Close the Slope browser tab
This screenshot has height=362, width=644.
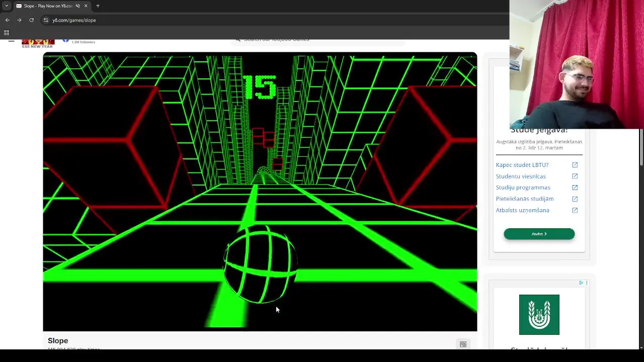coord(86,6)
